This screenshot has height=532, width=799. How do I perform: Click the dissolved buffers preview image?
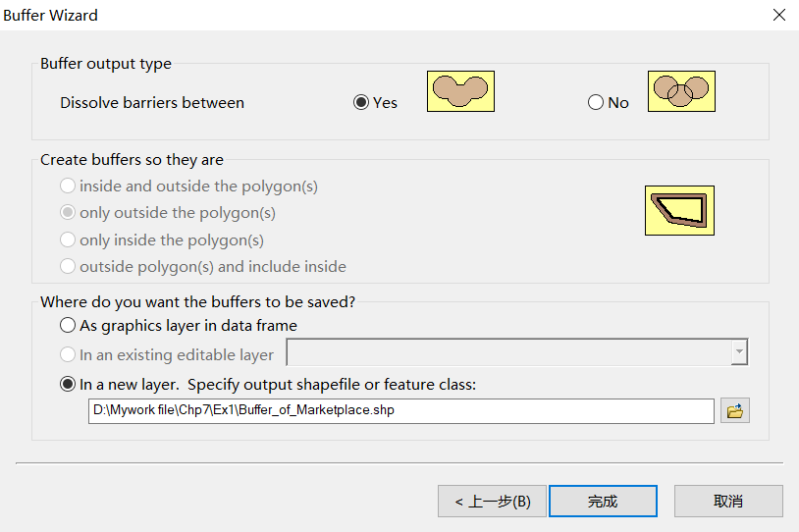[x=460, y=91]
